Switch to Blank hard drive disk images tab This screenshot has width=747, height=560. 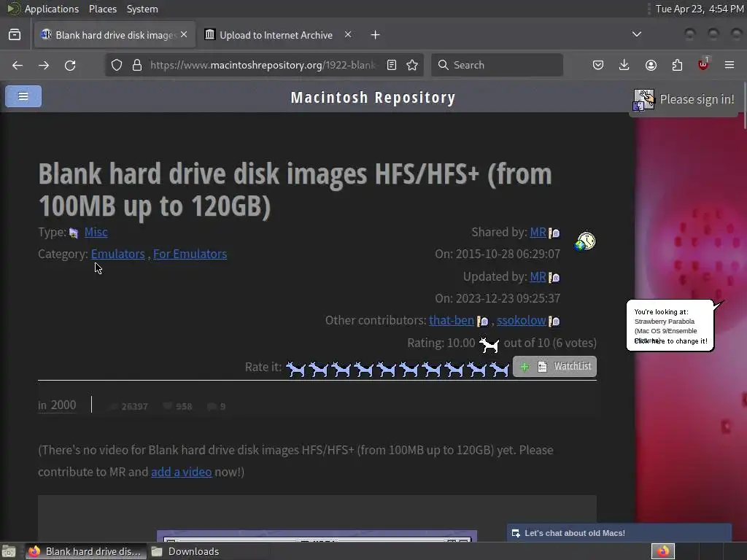pyautogui.click(x=115, y=35)
